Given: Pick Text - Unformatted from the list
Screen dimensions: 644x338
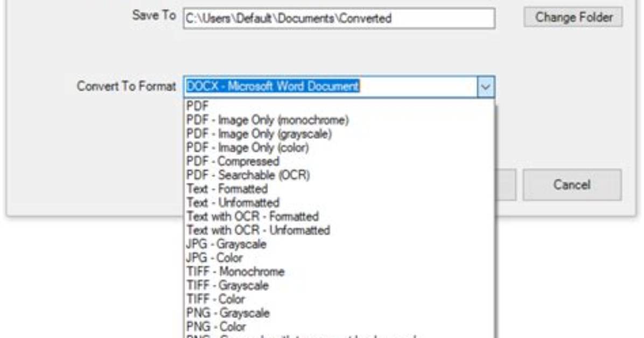Looking at the screenshot, I should point(339,202).
